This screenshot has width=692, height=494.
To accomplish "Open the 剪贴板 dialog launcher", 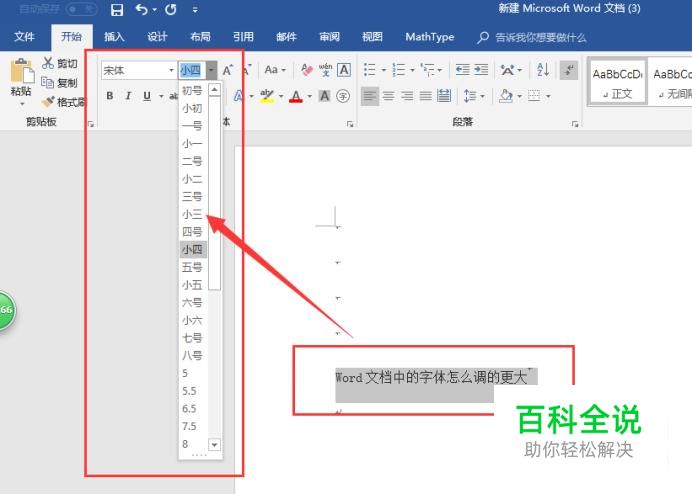I will 91,124.
